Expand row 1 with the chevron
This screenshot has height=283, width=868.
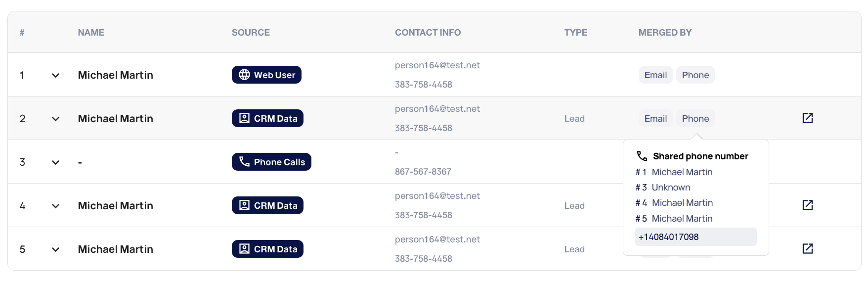tap(55, 75)
